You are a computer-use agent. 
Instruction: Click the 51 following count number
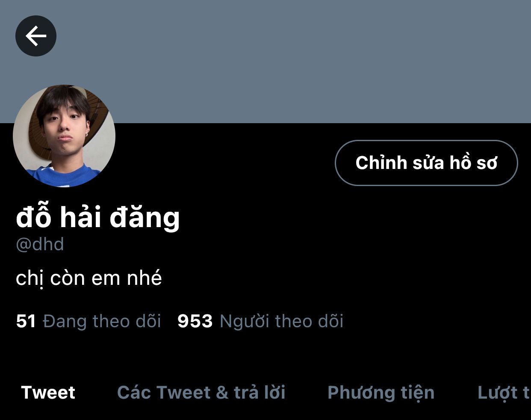click(x=26, y=321)
